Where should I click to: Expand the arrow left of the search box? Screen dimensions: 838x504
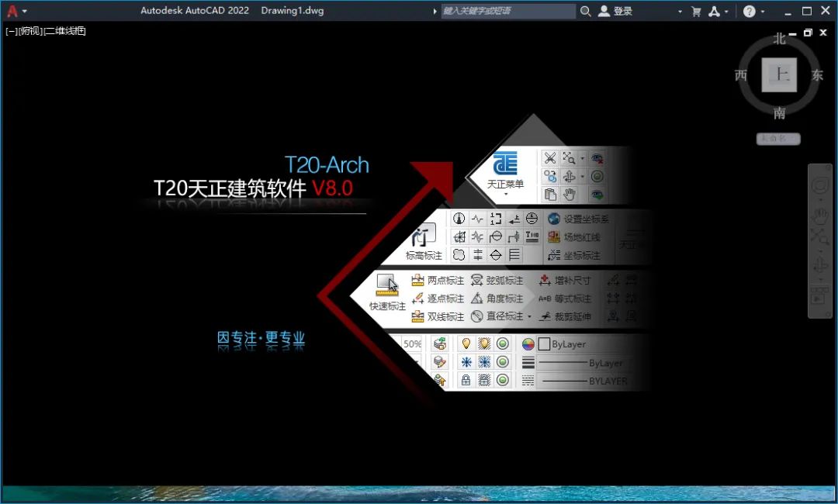[435, 11]
